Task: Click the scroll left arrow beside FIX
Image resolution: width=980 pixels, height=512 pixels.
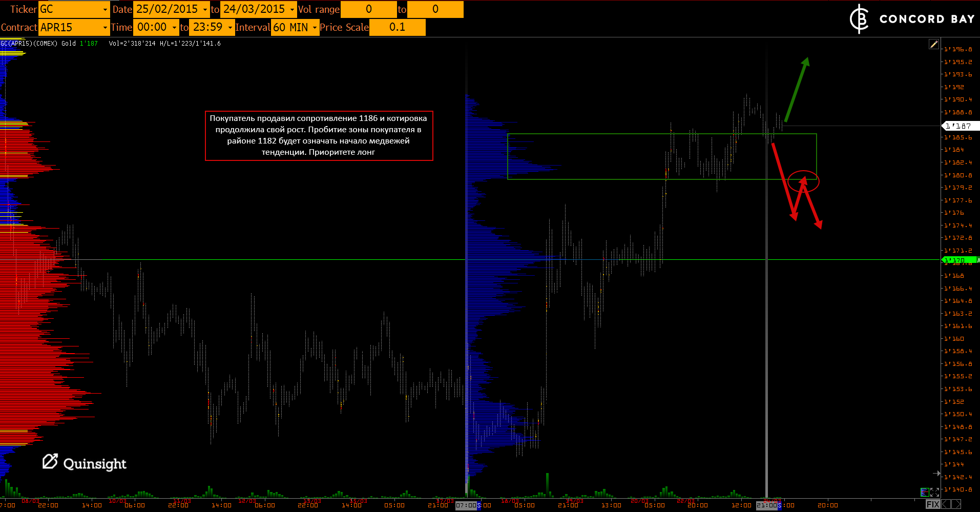Action: (946, 504)
